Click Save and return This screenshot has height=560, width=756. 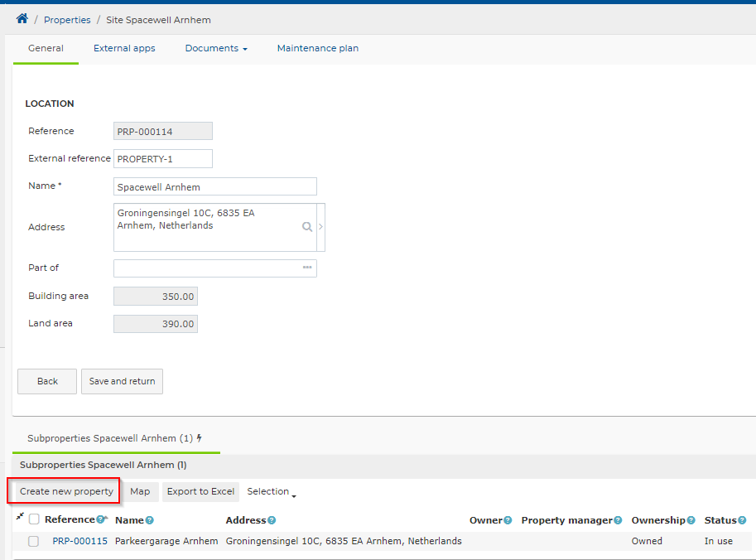tap(122, 382)
